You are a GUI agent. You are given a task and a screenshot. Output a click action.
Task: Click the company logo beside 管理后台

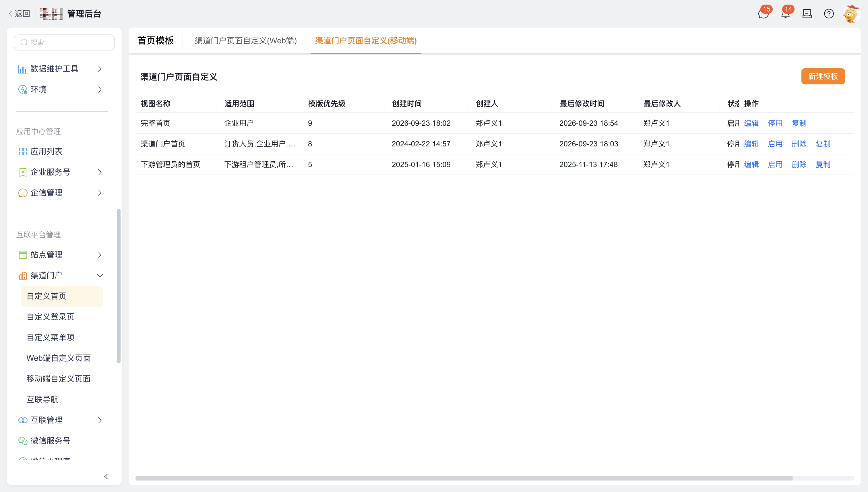click(51, 13)
